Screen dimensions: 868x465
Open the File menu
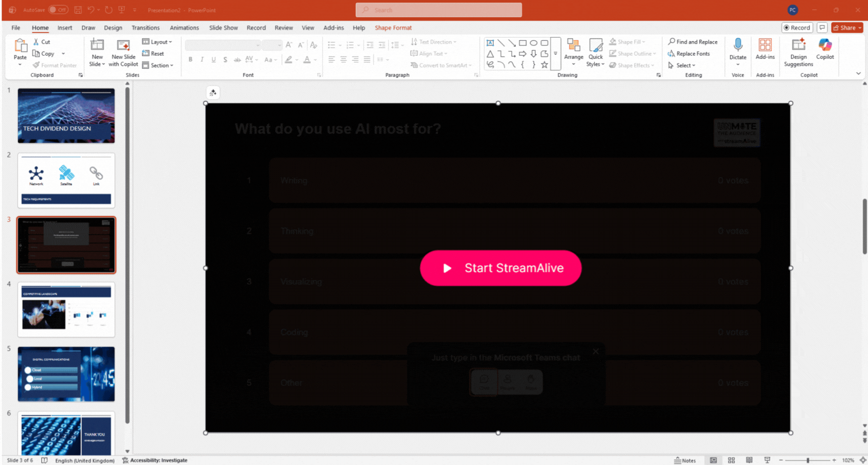coord(16,28)
